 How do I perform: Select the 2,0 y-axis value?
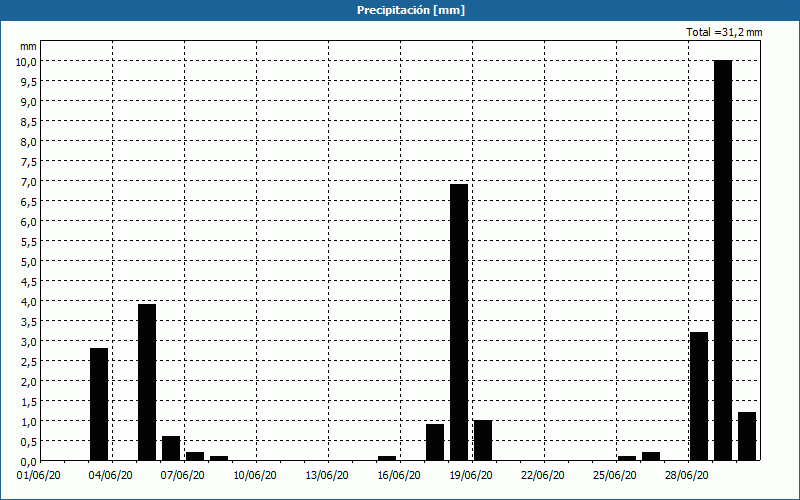[29, 382]
